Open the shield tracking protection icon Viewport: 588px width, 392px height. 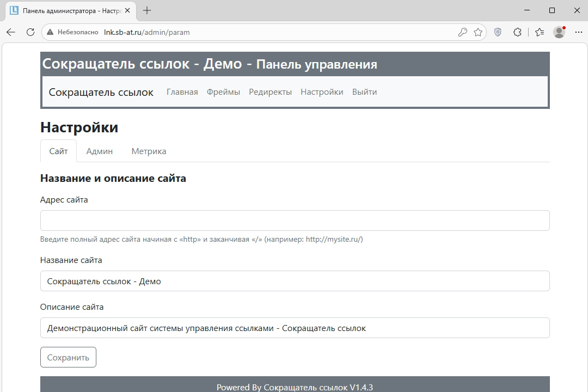click(498, 32)
